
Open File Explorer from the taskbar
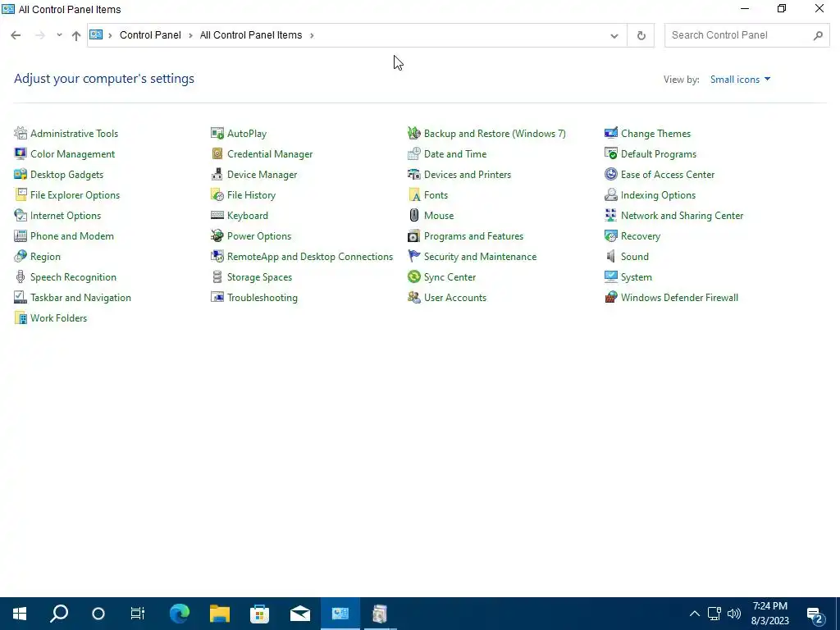point(220,614)
